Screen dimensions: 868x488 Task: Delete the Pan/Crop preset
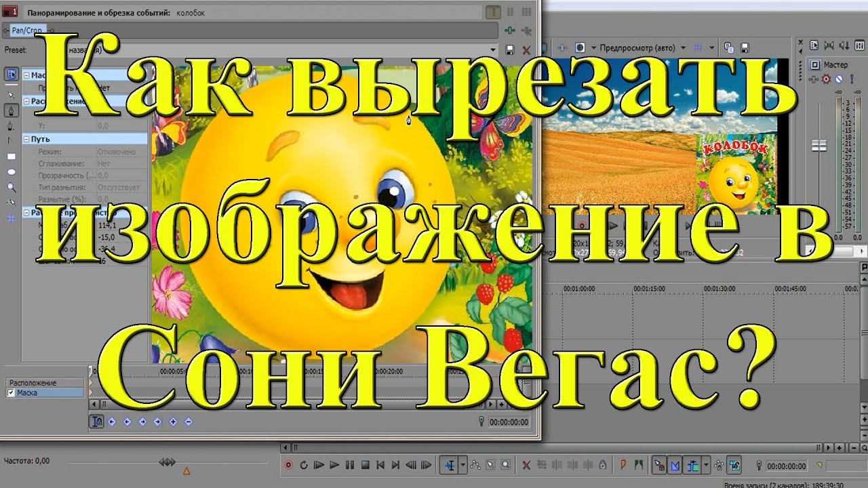(526, 49)
